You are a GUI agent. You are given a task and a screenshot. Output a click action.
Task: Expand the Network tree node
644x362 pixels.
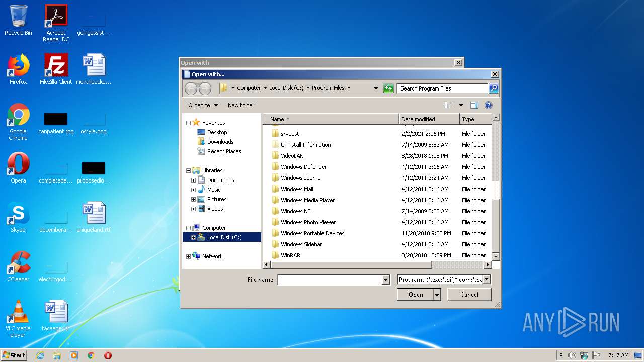pos(188,256)
